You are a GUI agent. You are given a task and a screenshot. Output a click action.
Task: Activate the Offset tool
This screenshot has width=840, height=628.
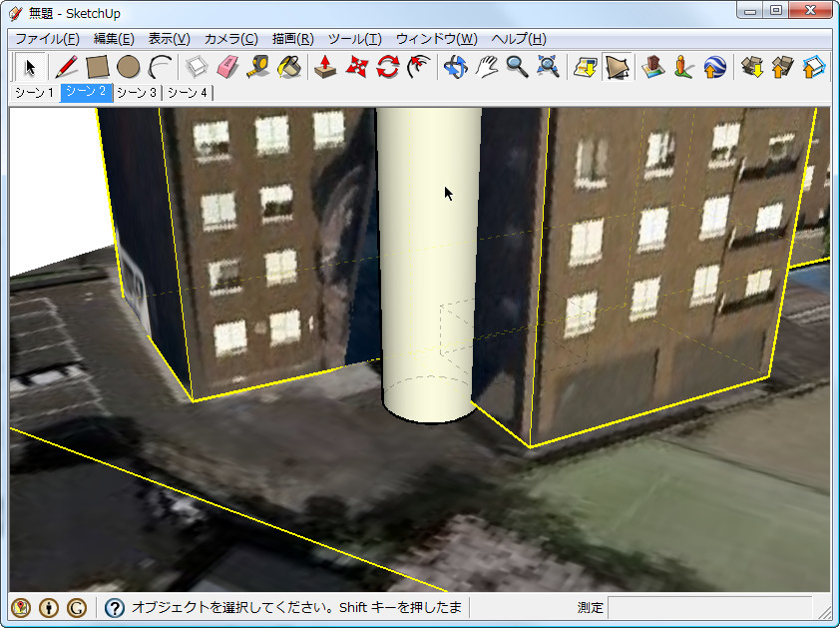click(419, 67)
